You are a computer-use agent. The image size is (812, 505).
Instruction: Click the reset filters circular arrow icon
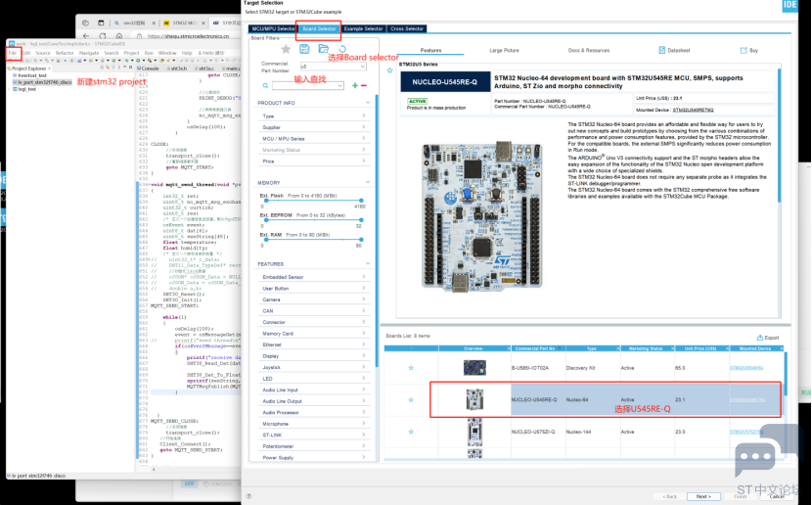tap(342, 49)
